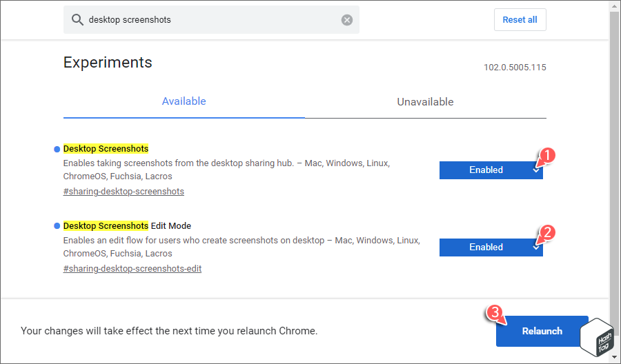Open the Edit Mode Enabled dropdown

(x=491, y=247)
